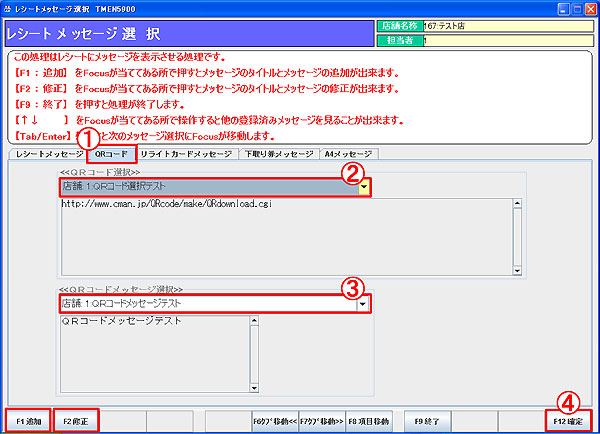Click the F9 終了 button

(427, 421)
